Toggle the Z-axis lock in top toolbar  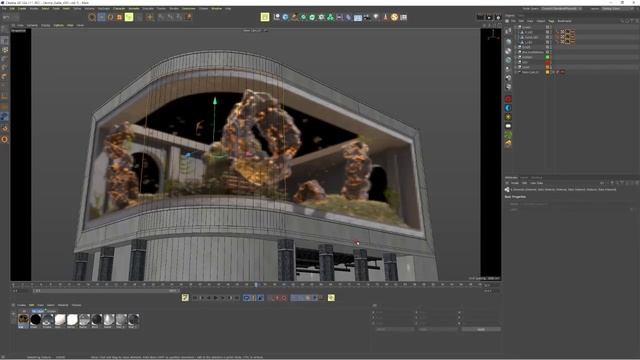(180, 17)
